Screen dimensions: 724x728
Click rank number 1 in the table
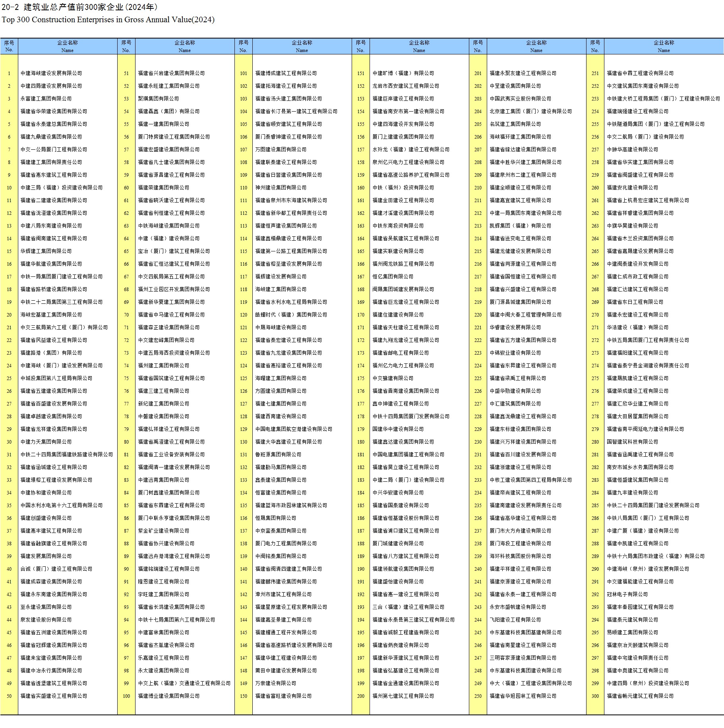[9, 73]
